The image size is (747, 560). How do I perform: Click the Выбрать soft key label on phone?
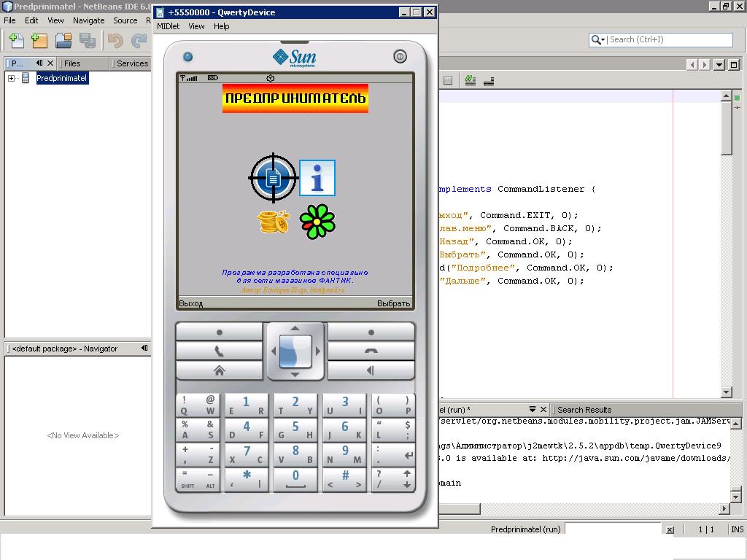393,303
